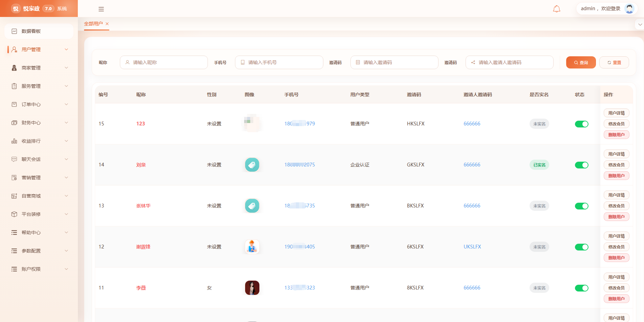
Task: Expand the 用户管理 menu chevron
Action: [66, 49]
